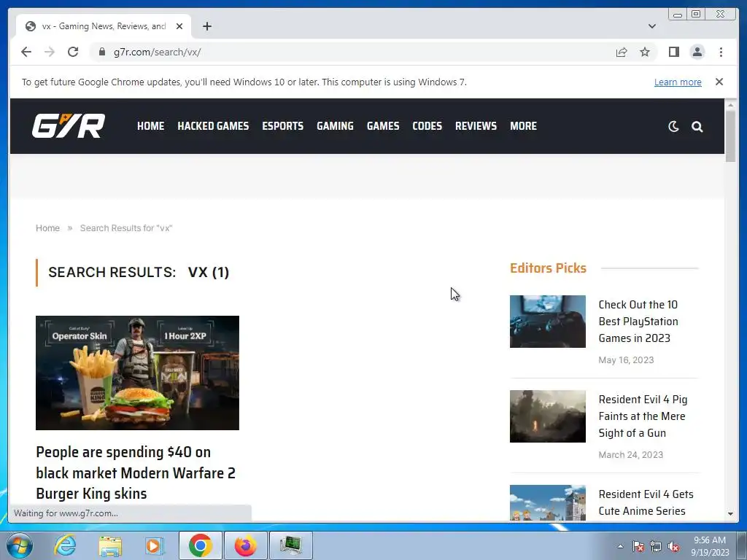This screenshot has width=747, height=560.
Task: Open network tray icon
Action: pos(656,546)
